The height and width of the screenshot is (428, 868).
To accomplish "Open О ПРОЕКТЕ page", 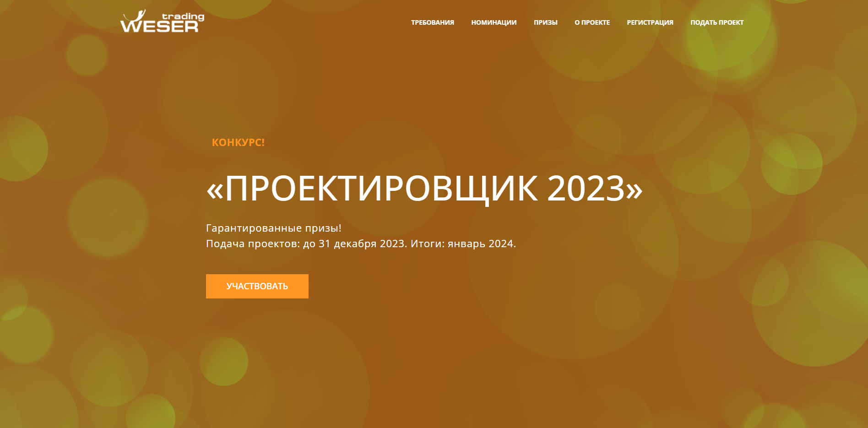I will (591, 22).
